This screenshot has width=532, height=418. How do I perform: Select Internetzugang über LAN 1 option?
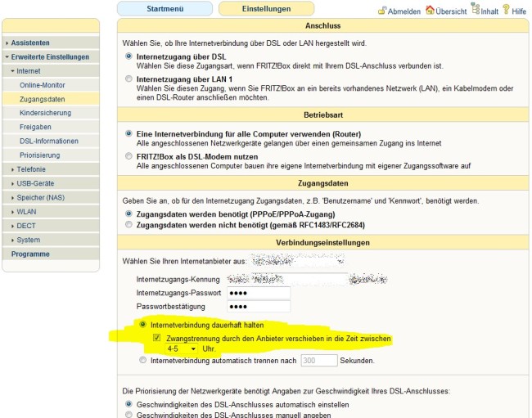[129, 79]
